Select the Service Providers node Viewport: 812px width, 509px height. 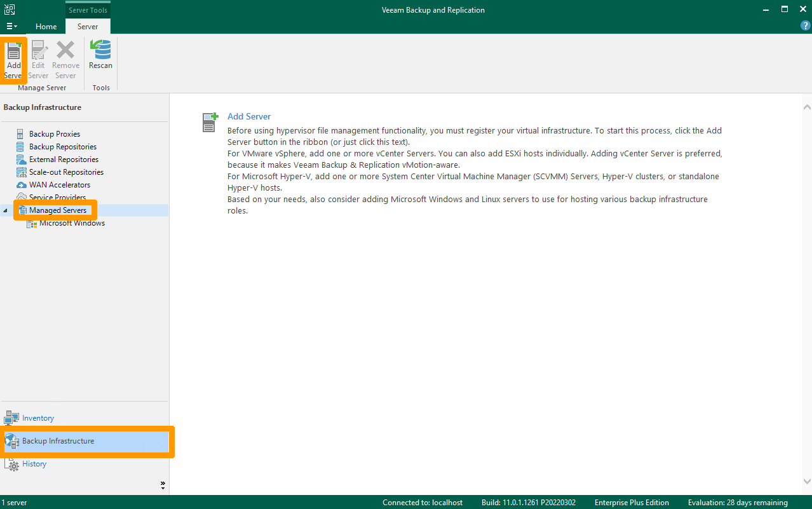pos(57,197)
